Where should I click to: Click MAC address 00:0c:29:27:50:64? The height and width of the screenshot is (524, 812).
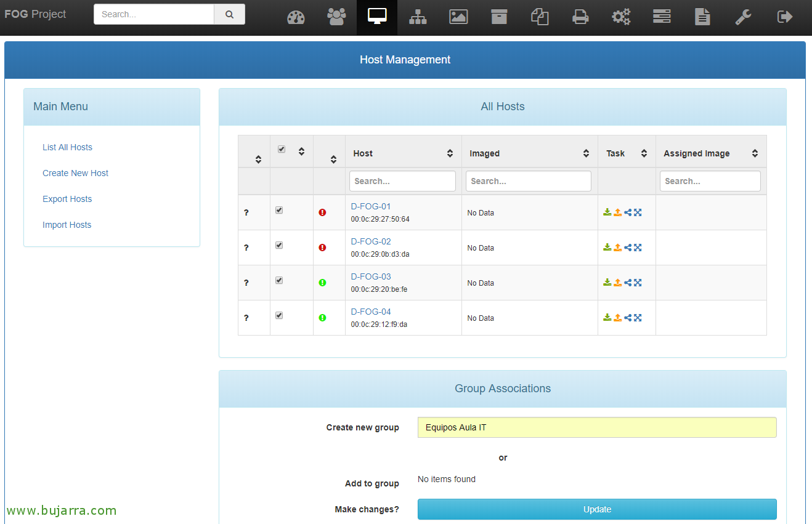380,219
